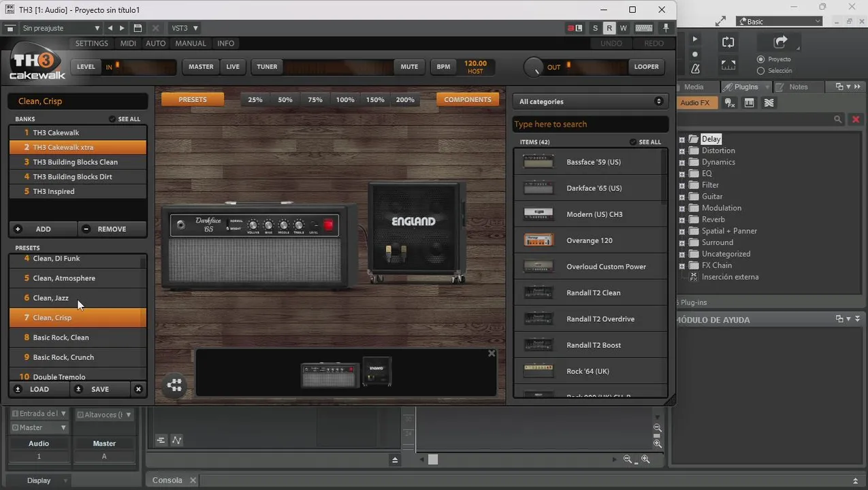Viewport: 868px width, 490px height.
Task: Switch to the Notes tab in browser
Action: point(798,87)
